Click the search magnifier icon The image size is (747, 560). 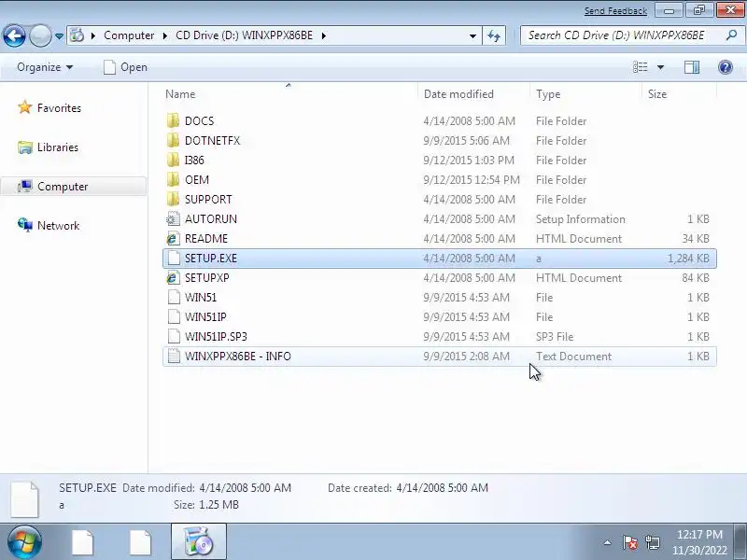point(731,35)
